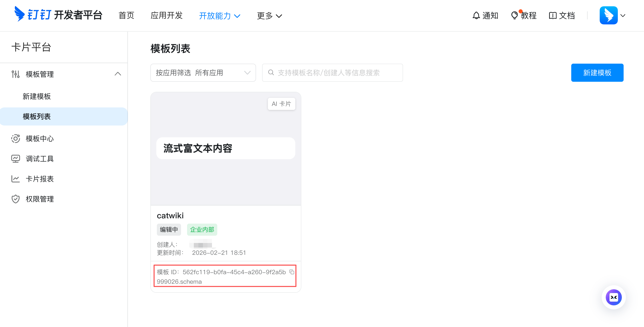The height and width of the screenshot is (327, 644).
Task: Open 新建模板 link in the sidebar
Action: point(37,96)
